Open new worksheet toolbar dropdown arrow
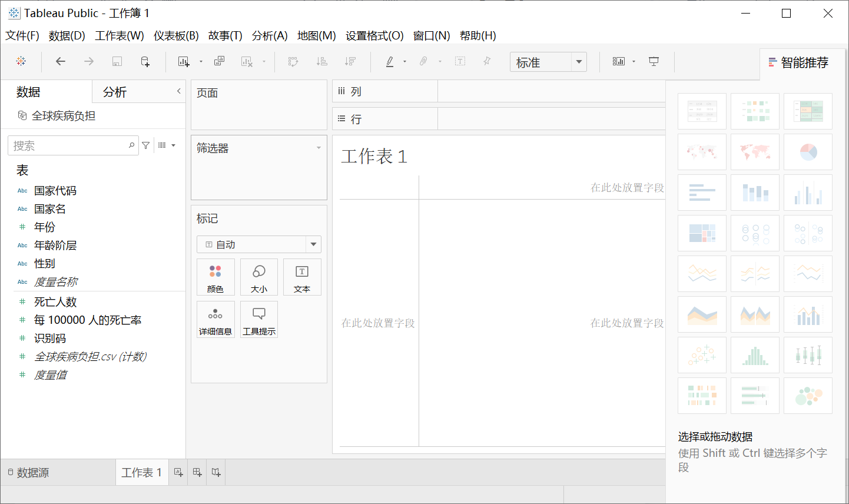The width and height of the screenshot is (849, 504). (x=201, y=61)
